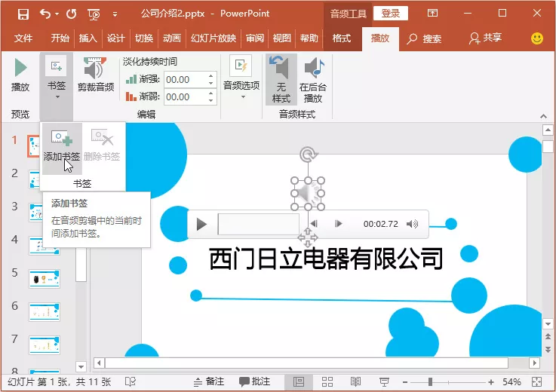
Task: Select slide 5 thumbnail
Action: (x=45, y=279)
